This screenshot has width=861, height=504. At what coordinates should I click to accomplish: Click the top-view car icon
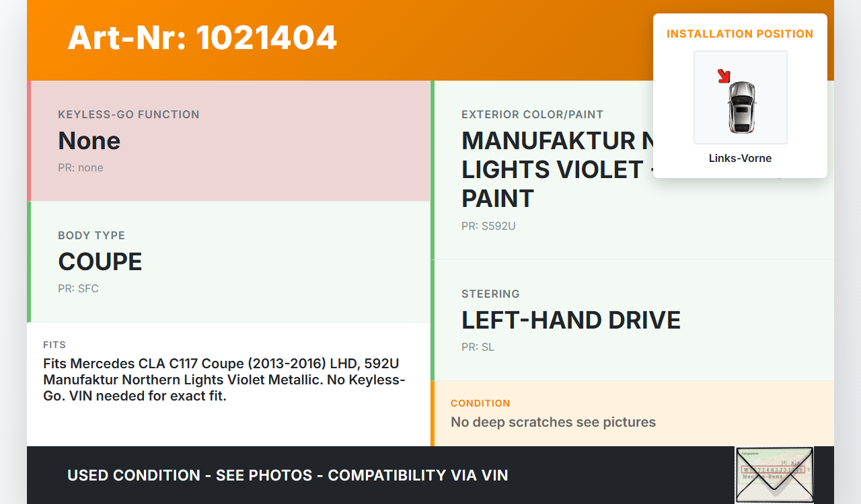741,106
